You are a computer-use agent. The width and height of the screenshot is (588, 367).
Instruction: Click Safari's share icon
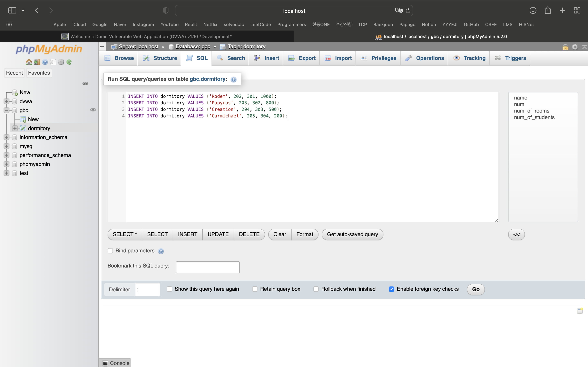[x=548, y=10]
